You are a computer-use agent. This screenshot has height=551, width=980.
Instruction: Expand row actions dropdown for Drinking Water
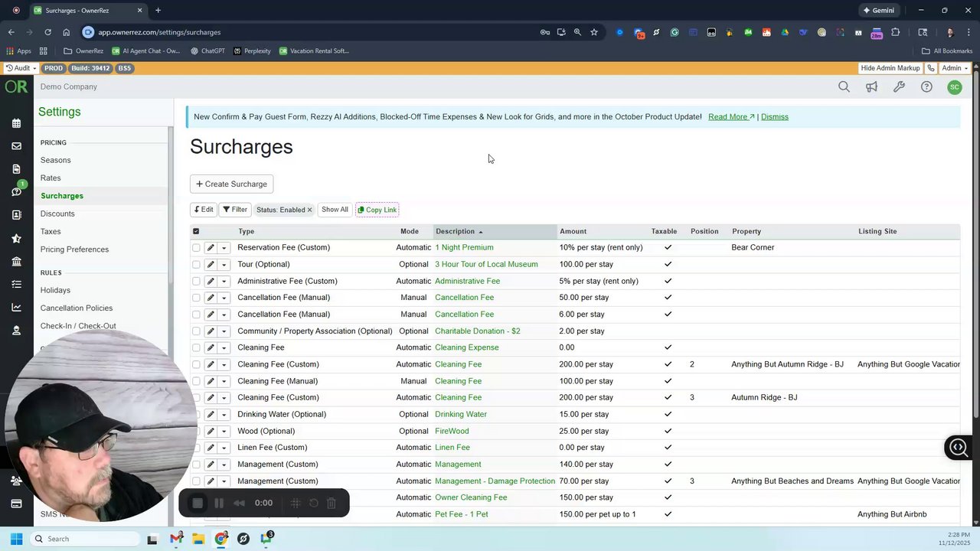(x=224, y=415)
